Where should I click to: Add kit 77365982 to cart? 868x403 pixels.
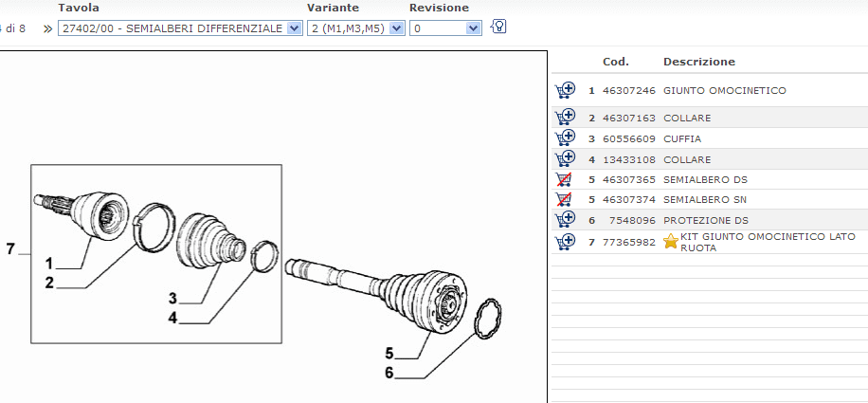pyautogui.click(x=565, y=242)
